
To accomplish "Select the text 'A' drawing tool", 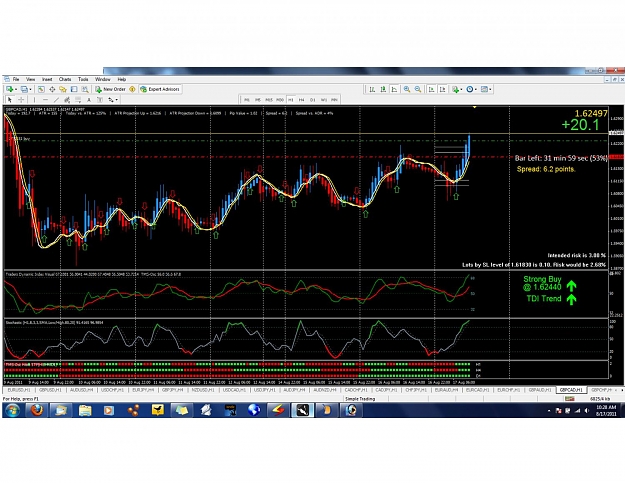I will (89, 100).
